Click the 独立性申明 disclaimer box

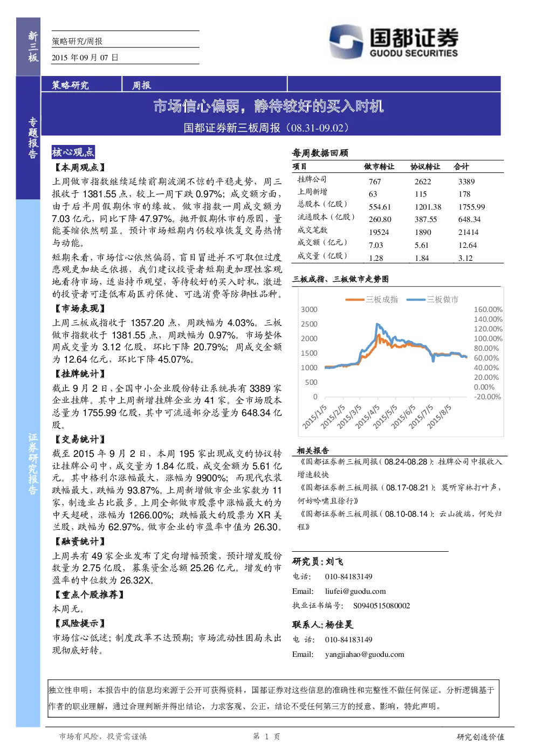point(273,698)
